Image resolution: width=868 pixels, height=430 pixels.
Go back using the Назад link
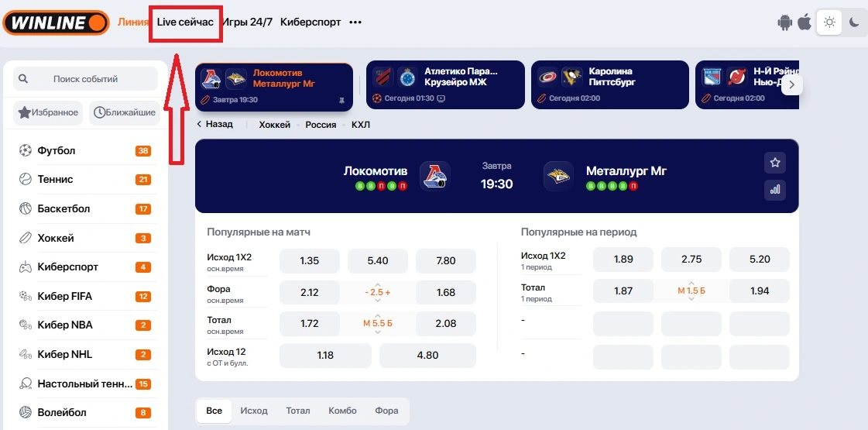pyautogui.click(x=214, y=125)
